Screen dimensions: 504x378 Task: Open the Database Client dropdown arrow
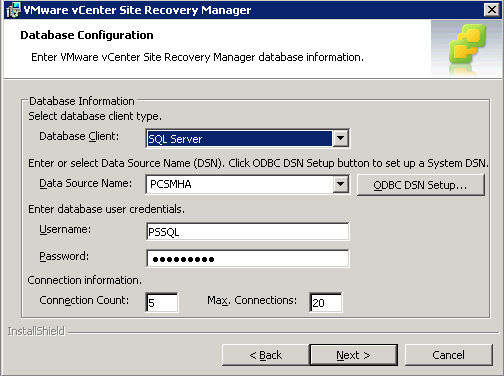point(341,138)
